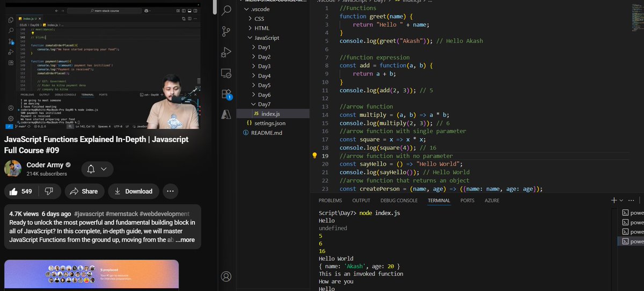644x291 pixels.
Task: Open Source Control in VS Code activity bar
Action: click(x=226, y=31)
